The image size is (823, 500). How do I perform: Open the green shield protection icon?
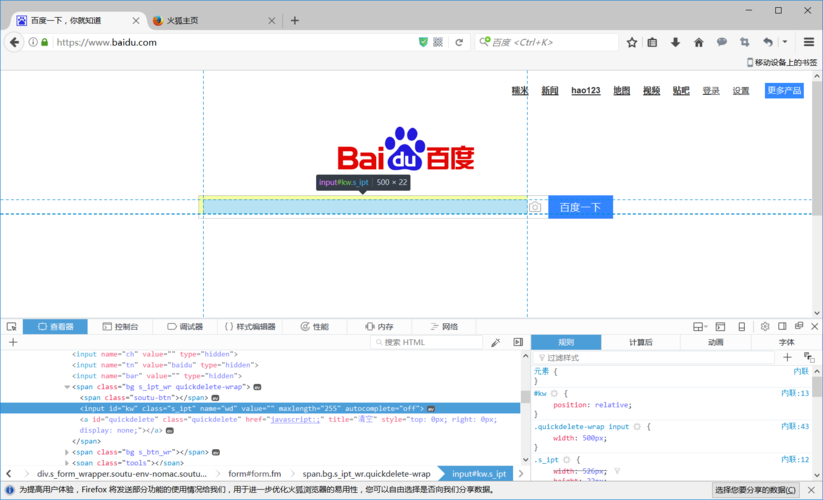pos(423,42)
